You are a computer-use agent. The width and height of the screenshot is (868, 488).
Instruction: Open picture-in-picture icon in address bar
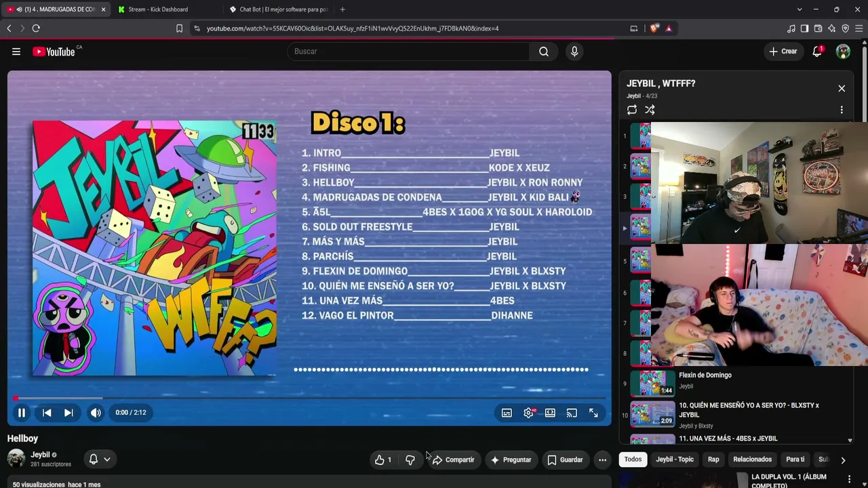point(634,28)
